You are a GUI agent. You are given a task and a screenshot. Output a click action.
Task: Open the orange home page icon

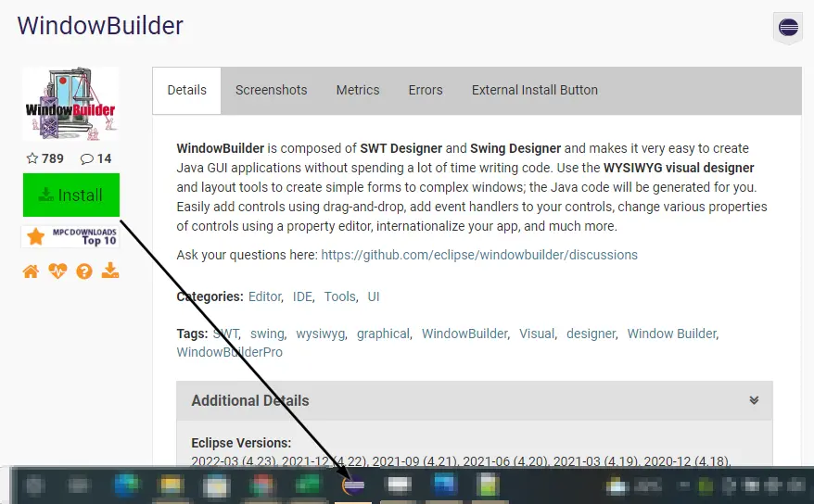click(x=31, y=271)
